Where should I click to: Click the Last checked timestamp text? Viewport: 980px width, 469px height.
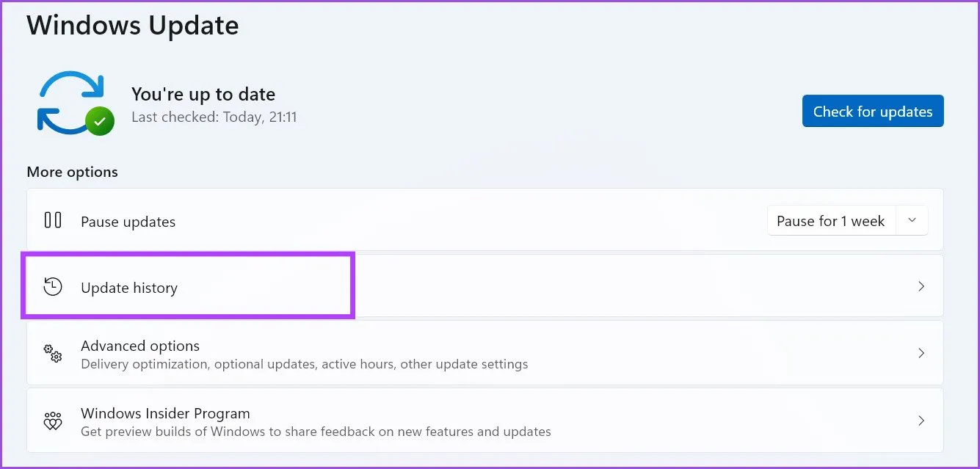click(x=214, y=117)
